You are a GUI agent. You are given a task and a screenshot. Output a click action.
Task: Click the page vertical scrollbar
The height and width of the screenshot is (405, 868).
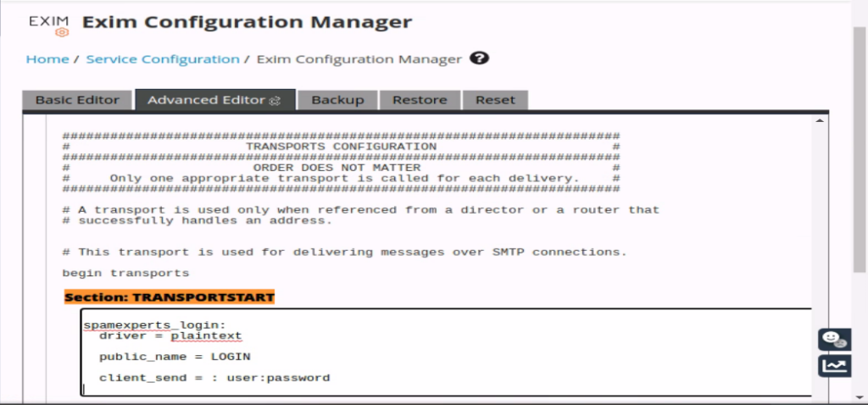tap(860, 149)
